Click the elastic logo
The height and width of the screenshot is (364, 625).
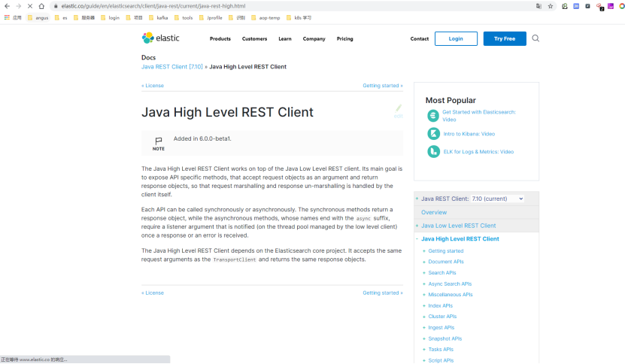[161, 38]
